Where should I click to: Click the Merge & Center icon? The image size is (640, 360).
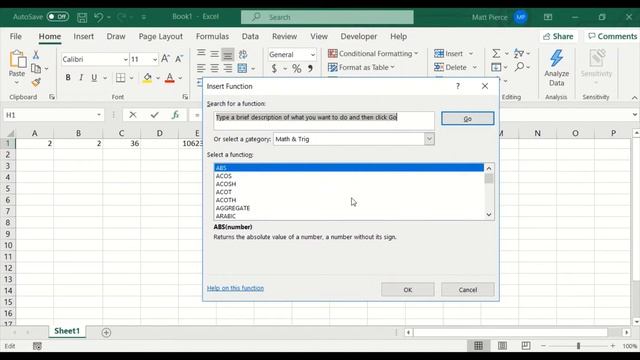242,68
